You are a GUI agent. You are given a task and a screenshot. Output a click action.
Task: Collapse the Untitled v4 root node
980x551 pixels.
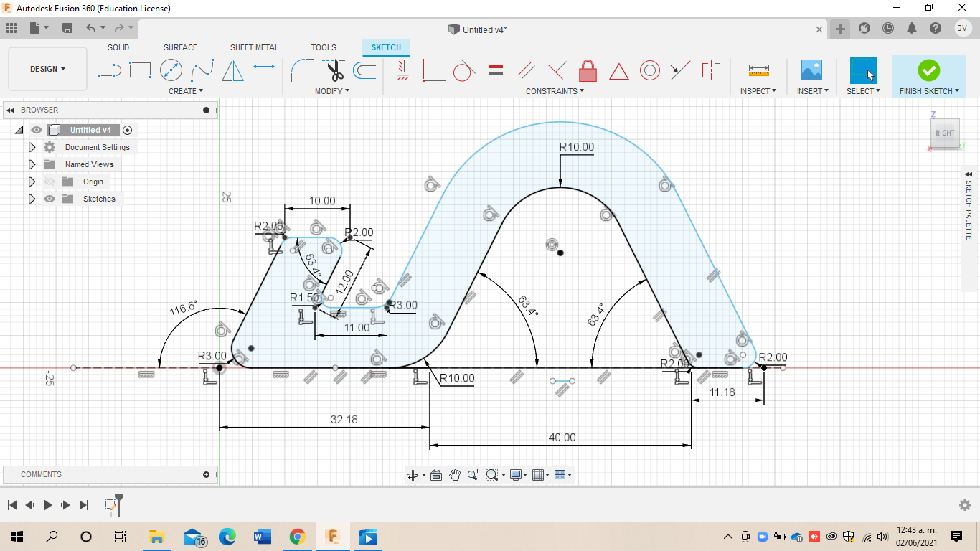(x=19, y=130)
